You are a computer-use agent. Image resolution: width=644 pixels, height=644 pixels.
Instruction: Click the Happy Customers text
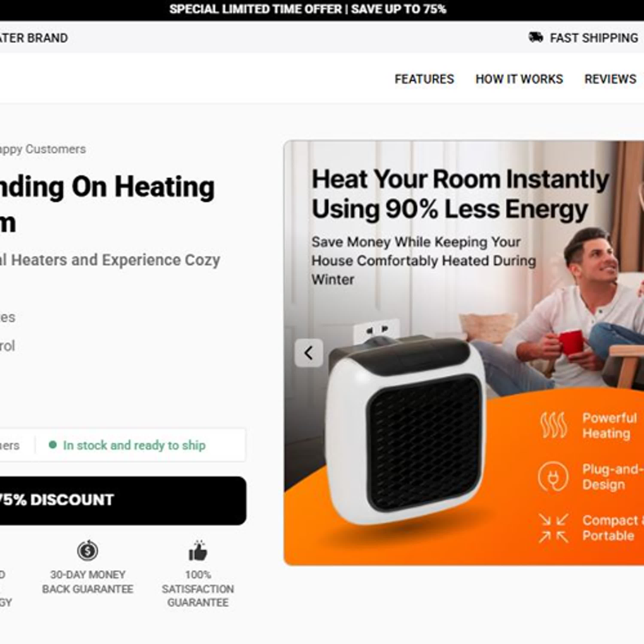43,149
